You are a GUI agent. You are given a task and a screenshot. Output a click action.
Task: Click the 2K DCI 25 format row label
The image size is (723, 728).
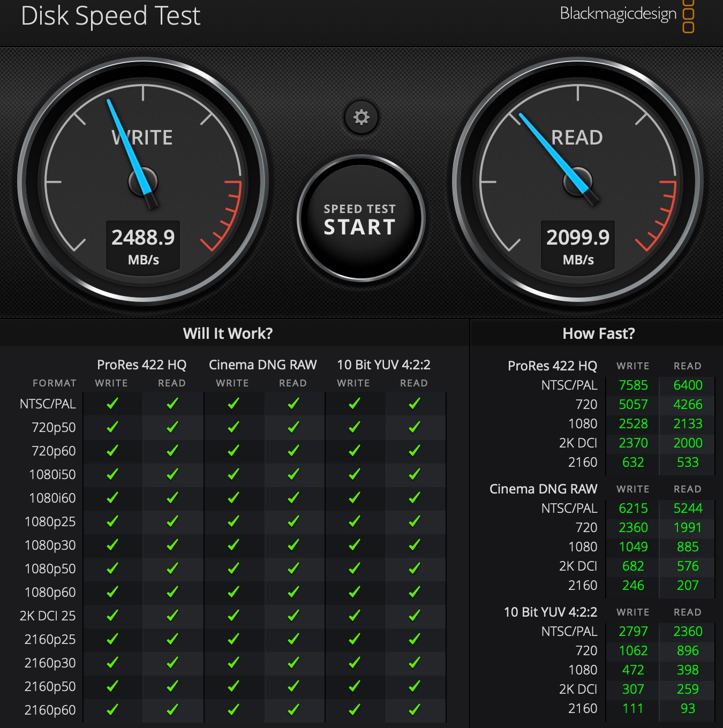click(48, 616)
